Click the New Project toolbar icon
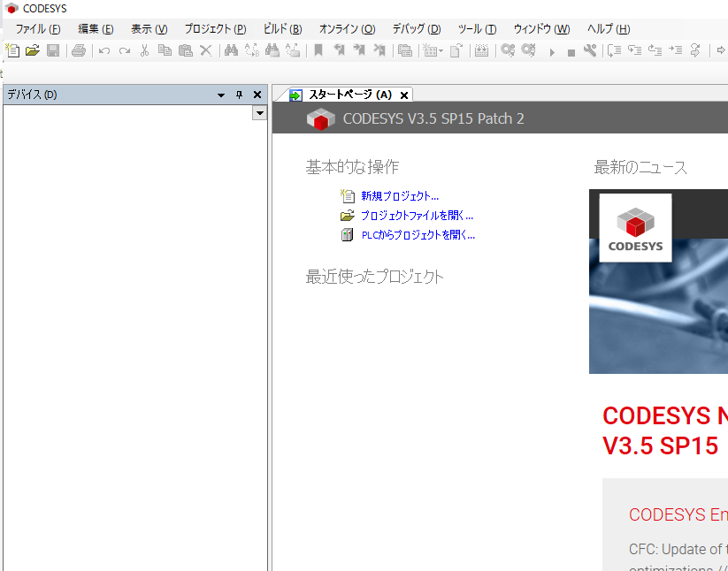728x571 pixels. [x=12, y=50]
